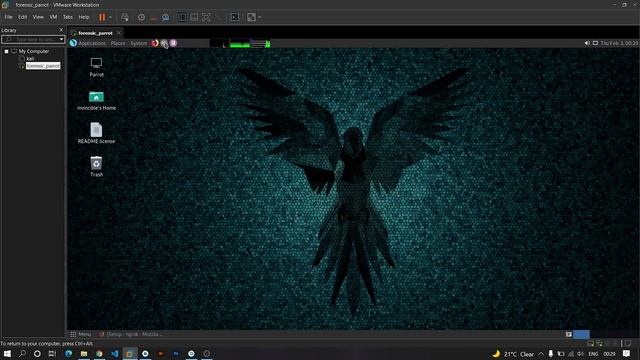Take a snapshot using the clock icon
Screen dimensions: 640x360
(141, 17)
